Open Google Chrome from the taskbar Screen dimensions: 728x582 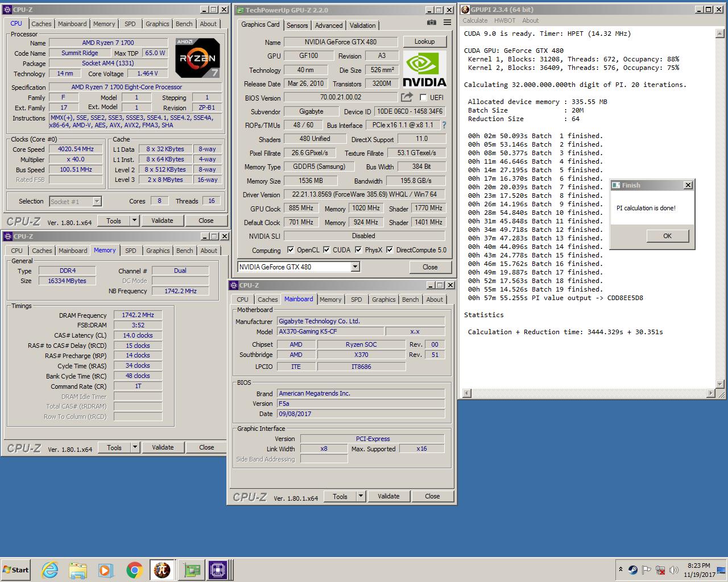134,569
